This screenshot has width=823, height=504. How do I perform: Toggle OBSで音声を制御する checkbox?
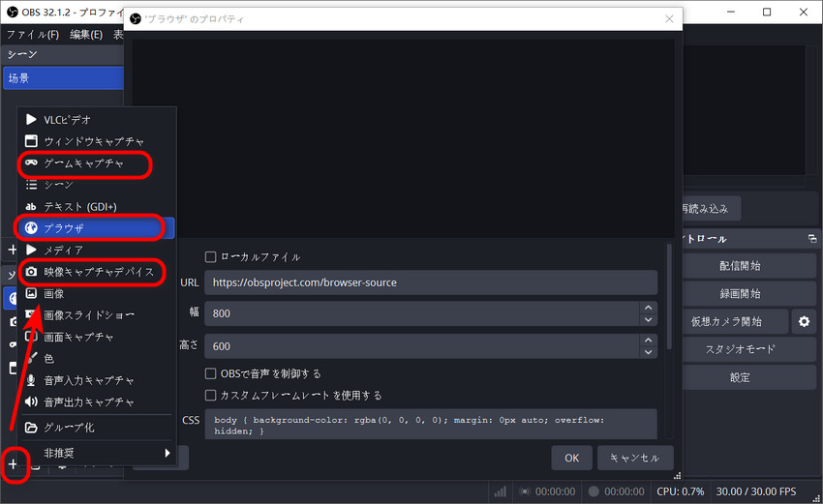click(x=210, y=373)
